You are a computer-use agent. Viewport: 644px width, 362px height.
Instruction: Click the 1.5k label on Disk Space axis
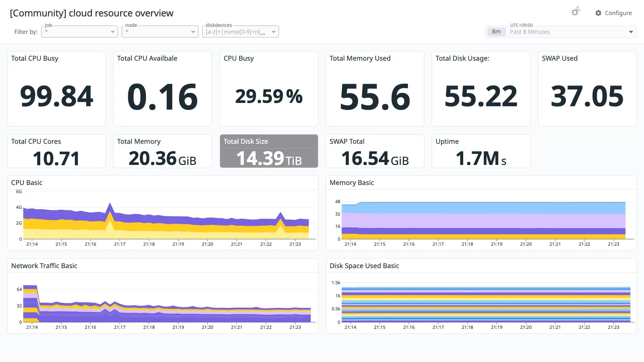click(x=336, y=283)
